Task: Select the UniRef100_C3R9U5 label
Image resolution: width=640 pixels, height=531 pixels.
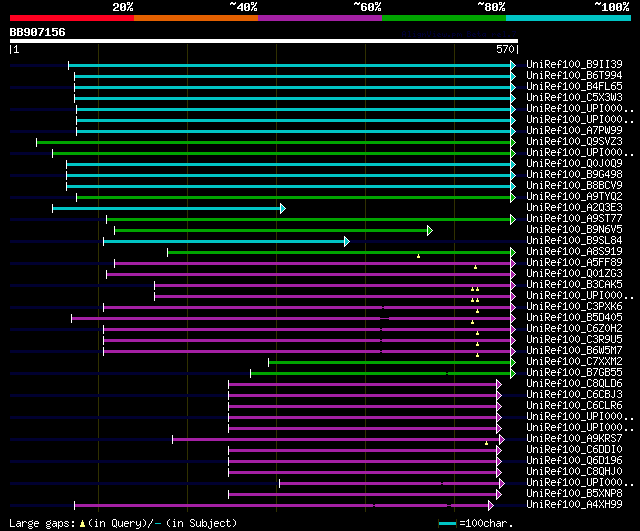Action: (574, 340)
